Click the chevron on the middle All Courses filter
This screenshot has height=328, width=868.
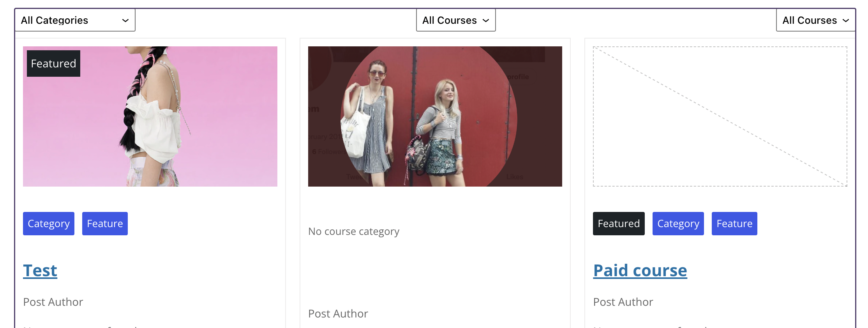click(x=486, y=20)
